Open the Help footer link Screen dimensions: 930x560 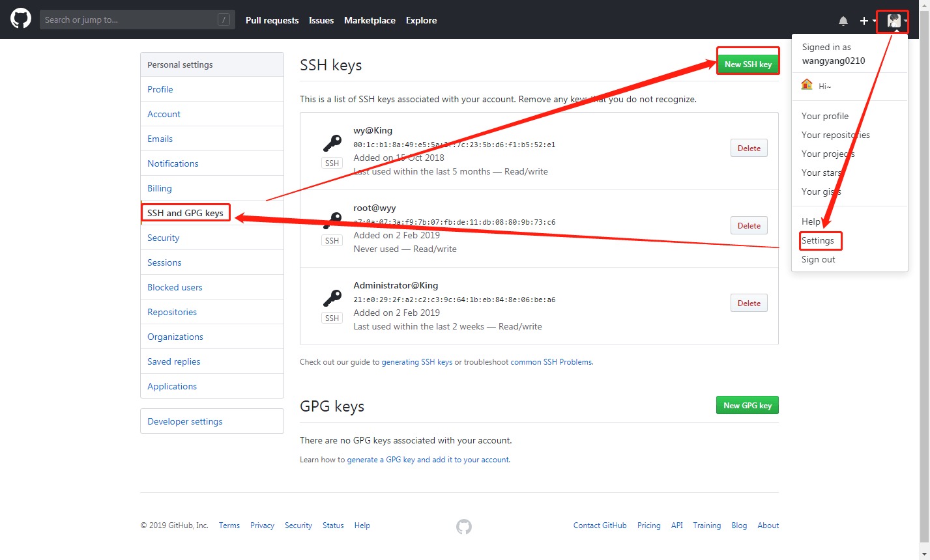[x=362, y=525]
